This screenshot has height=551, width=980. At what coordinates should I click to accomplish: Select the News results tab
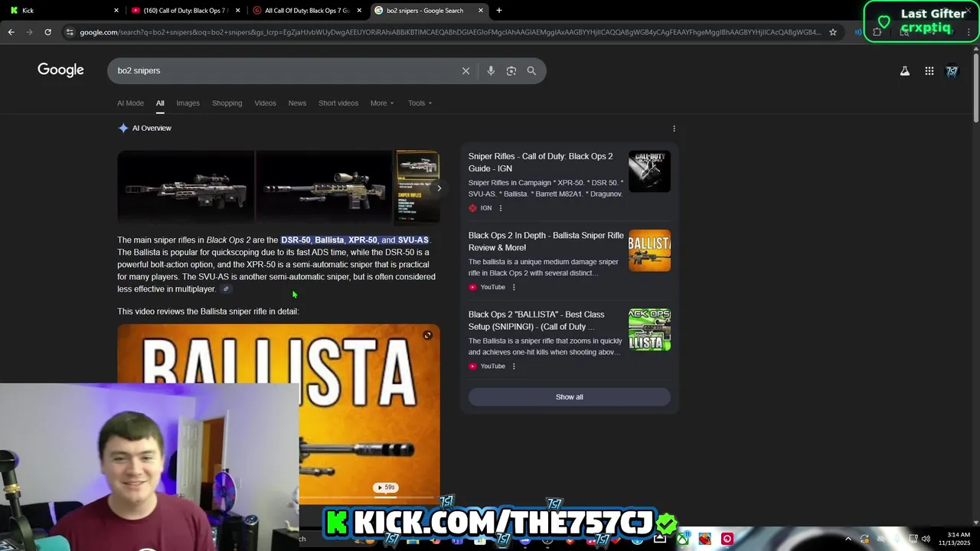click(x=297, y=103)
